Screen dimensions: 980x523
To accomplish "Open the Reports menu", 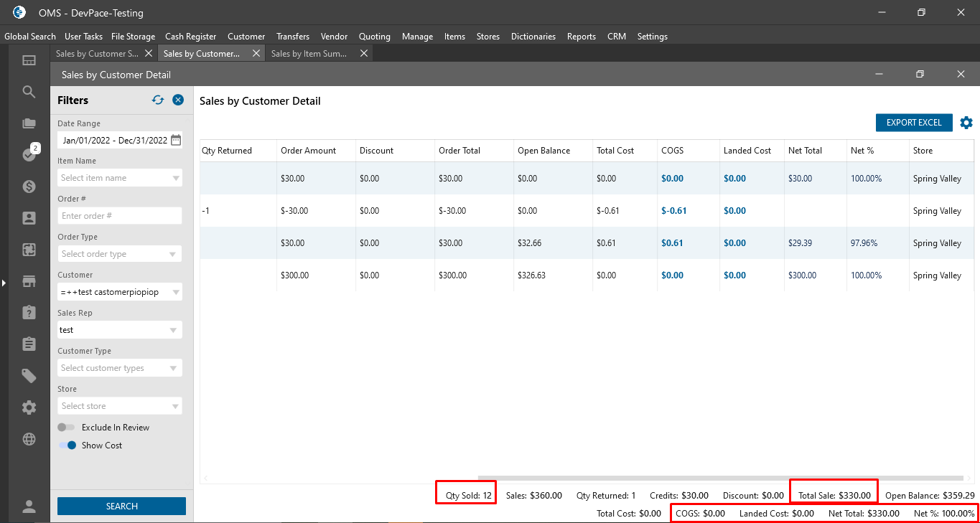I will click(581, 37).
